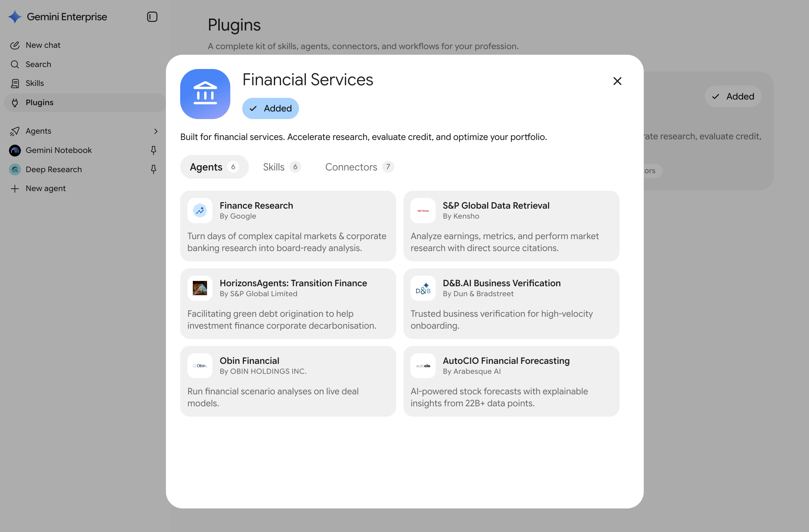
Task: Click the D&B.AI Business Verification logo
Action: pos(423,288)
